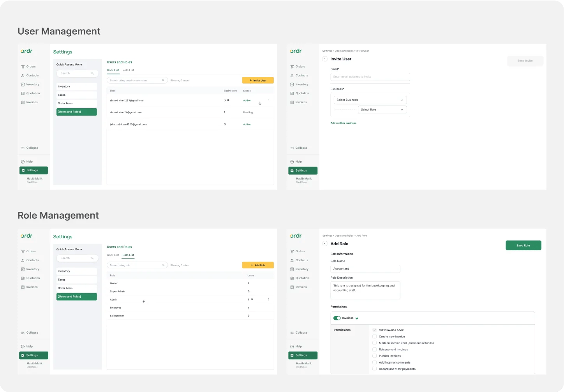This screenshot has height=392, width=564.
Task: Switch to User List tab above roles table
Action: (113, 255)
